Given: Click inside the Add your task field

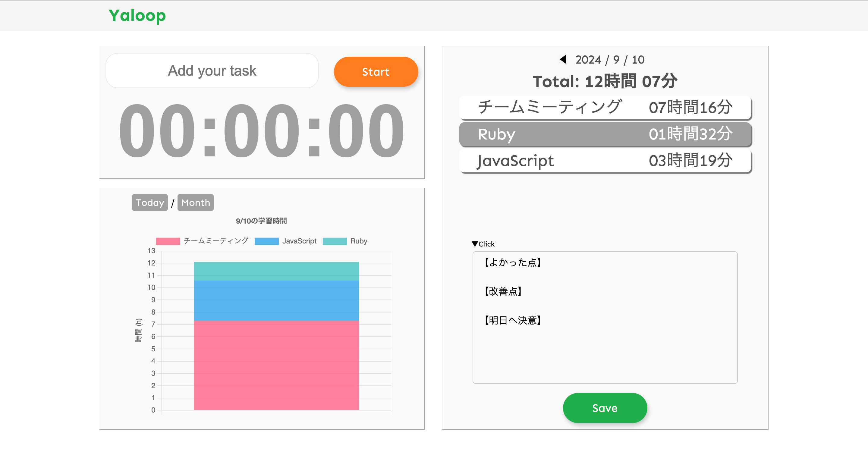Looking at the screenshot, I should [212, 71].
